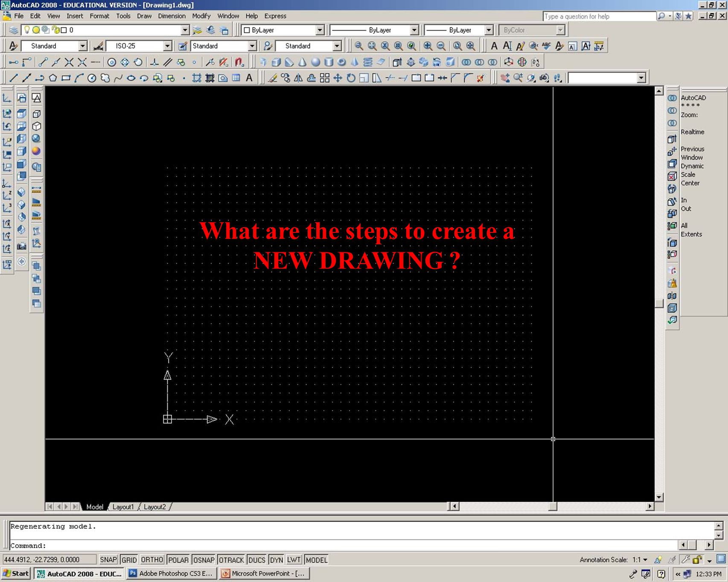Open the ByLayer linetype dropdown
This screenshot has height=582, width=728.
click(414, 30)
